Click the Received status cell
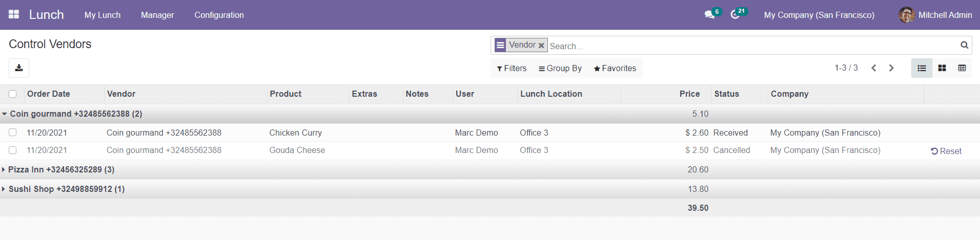This screenshot has width=980, height=240. pyautogui.click(x=730, y=133)
